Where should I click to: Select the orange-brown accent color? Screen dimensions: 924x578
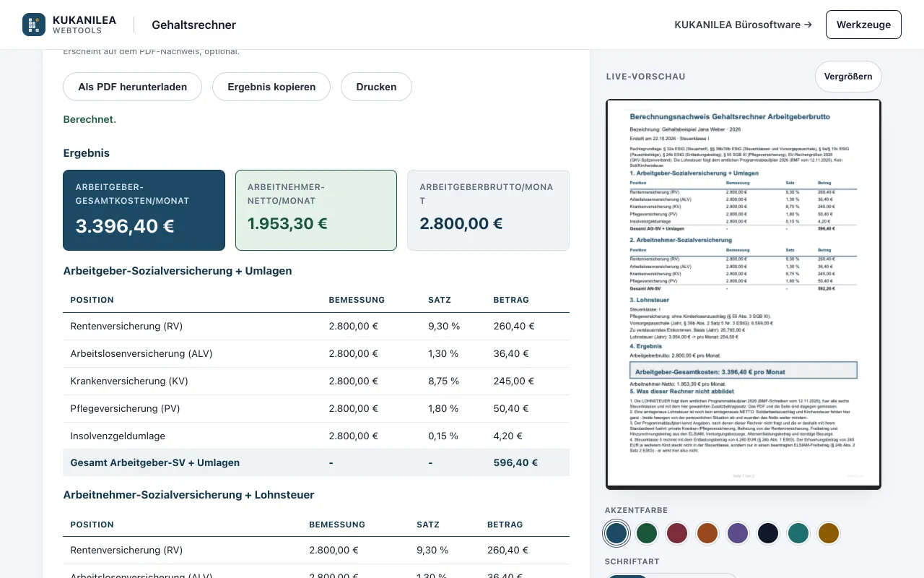[707, 533]
